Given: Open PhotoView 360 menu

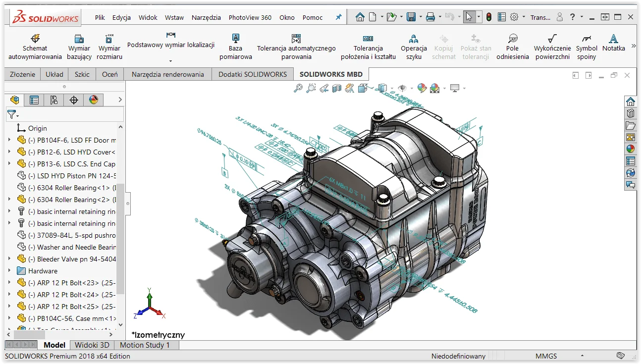Looking at the screenshot, I should pyautogui.click(x=250, y=17).
